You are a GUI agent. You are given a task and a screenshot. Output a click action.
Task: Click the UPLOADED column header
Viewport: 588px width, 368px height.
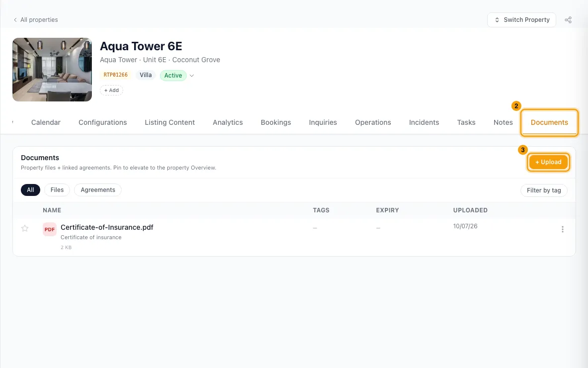point(470,210)
